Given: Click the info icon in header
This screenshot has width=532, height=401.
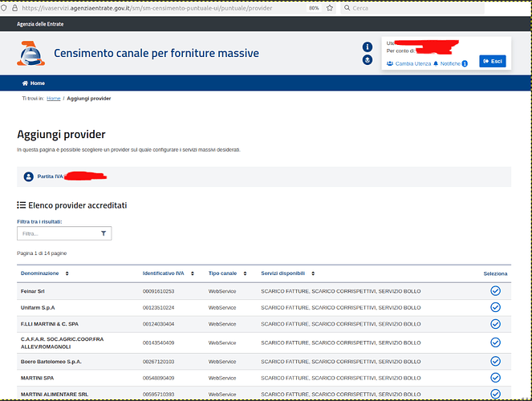Looking at the screenshot, I should coord(368,47).
